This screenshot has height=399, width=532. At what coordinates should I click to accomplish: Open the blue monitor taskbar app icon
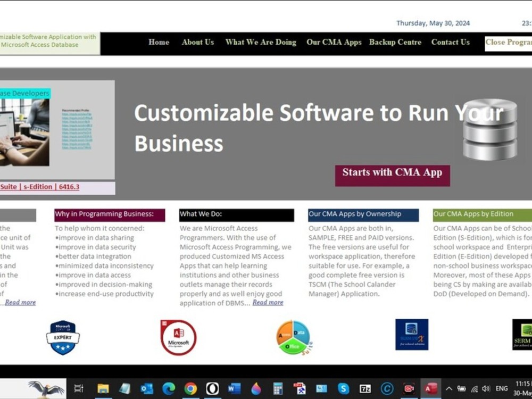(322, 388)
